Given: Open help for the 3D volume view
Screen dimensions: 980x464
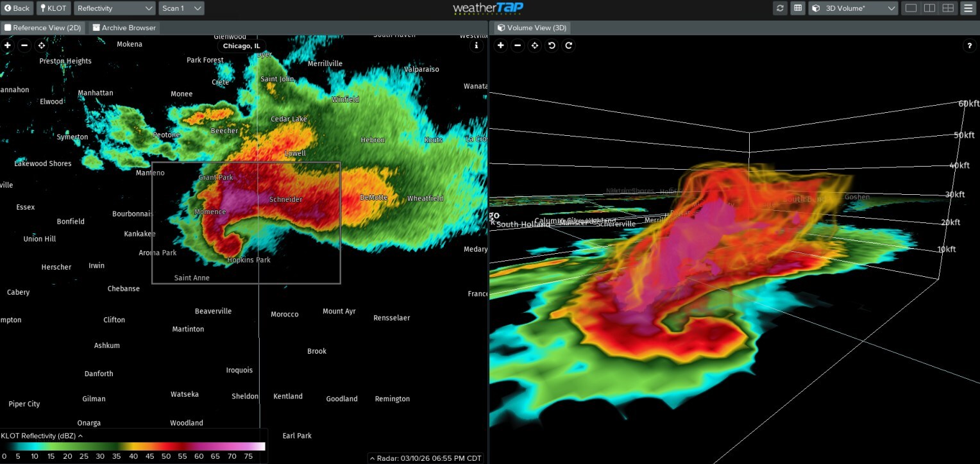Looking at the screenshot, I should pos(969,46).
